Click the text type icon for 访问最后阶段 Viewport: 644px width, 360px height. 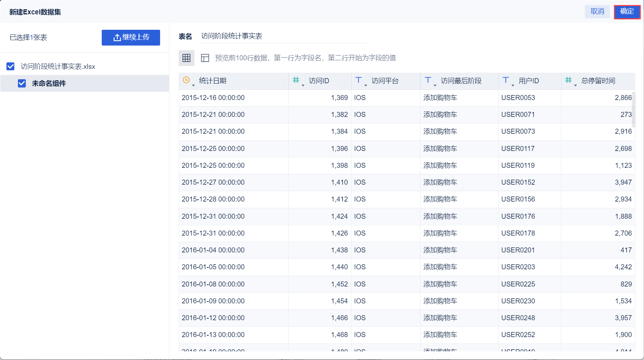428,80
